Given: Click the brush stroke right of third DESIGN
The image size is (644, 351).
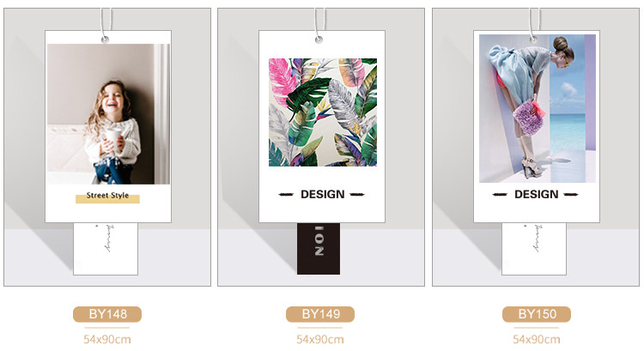Looking at the screenshot, I should click(x=571, y=194).
